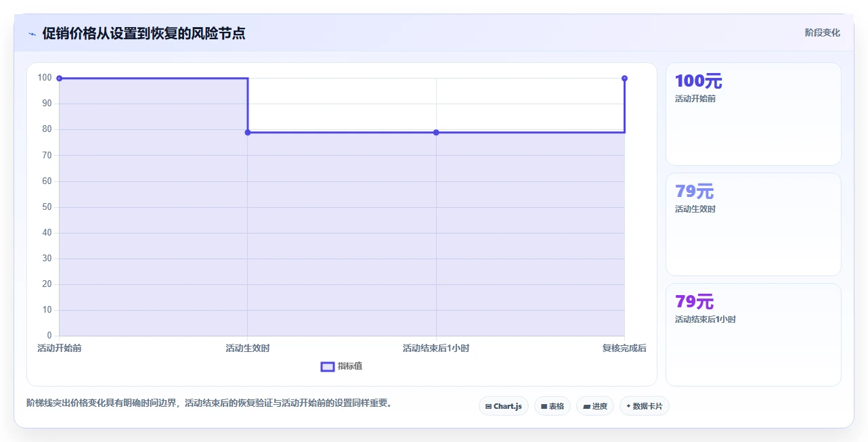Click the 活动生效时 caption in the card

point(695,209)
